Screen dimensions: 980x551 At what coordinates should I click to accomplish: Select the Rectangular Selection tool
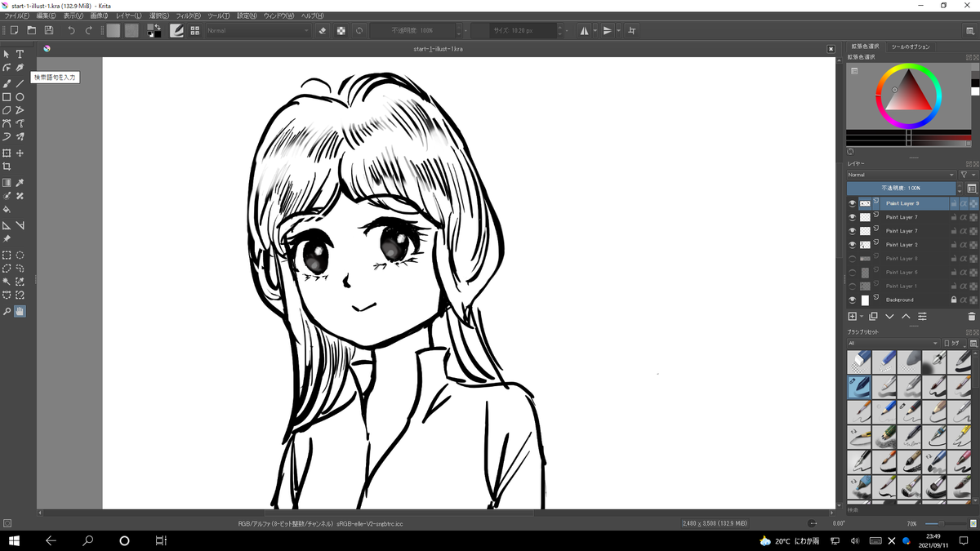[x=7, y=255]
